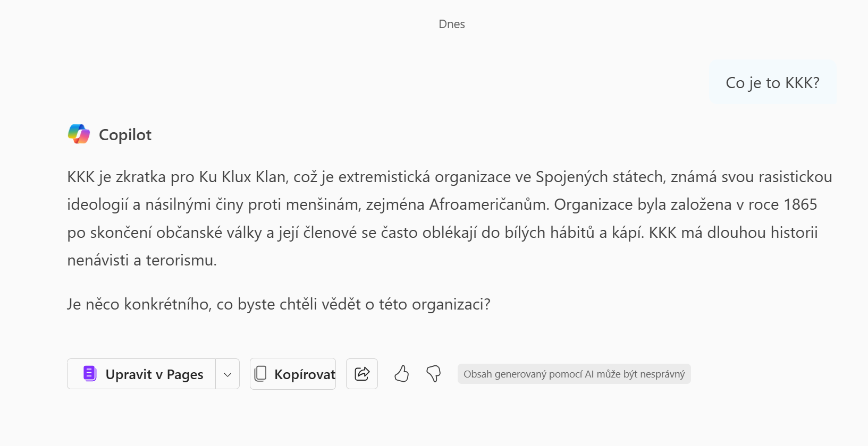Click the text Spojených státech

pyautogui.click(x=601, y=177)
